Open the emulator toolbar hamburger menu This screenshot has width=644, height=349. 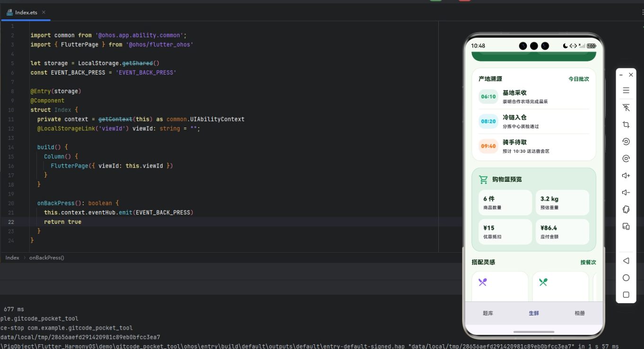(626, 90)
